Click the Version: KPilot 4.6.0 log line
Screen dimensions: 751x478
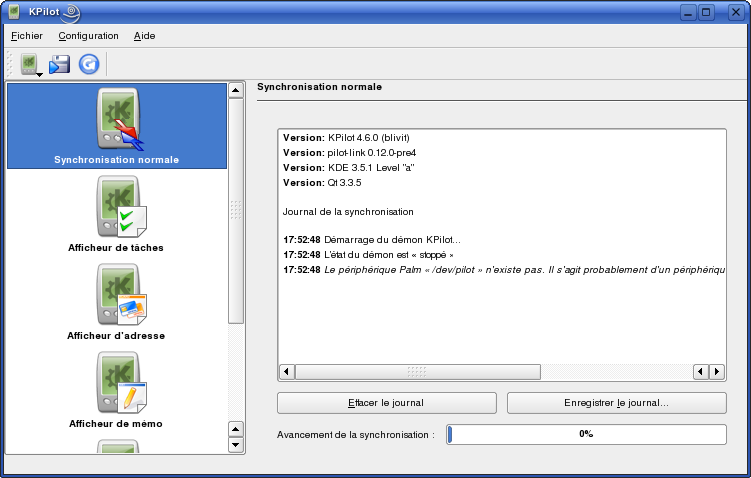[346, 138]
